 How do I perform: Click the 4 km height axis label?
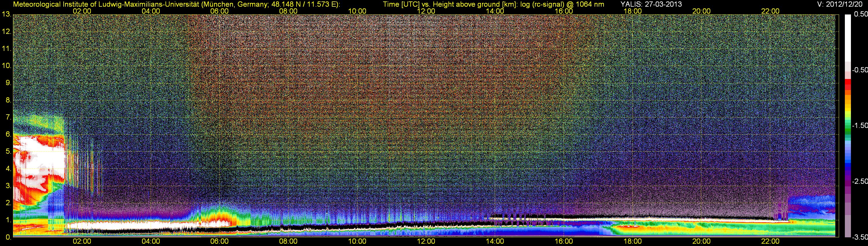point(8,168)
